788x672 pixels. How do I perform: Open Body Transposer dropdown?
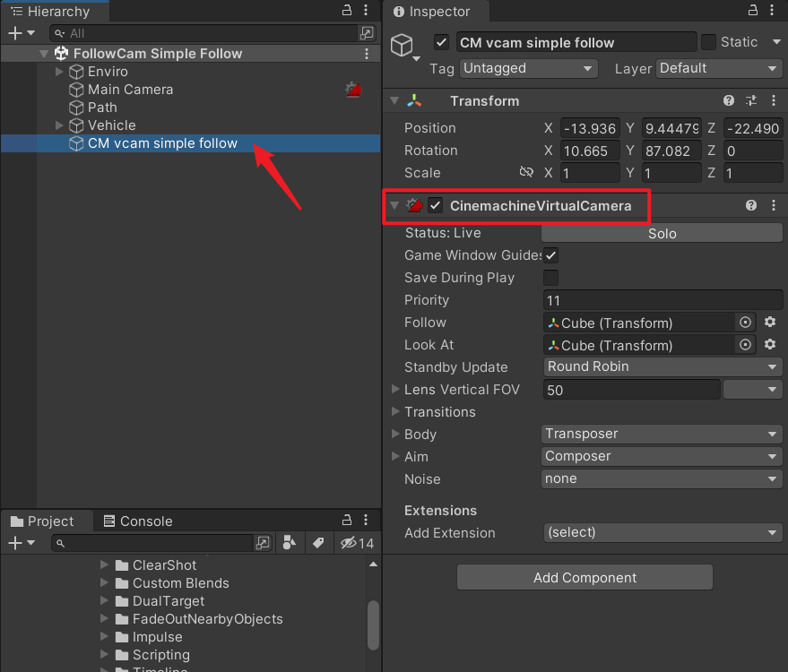pyautogui.click(x=662, y=434)
